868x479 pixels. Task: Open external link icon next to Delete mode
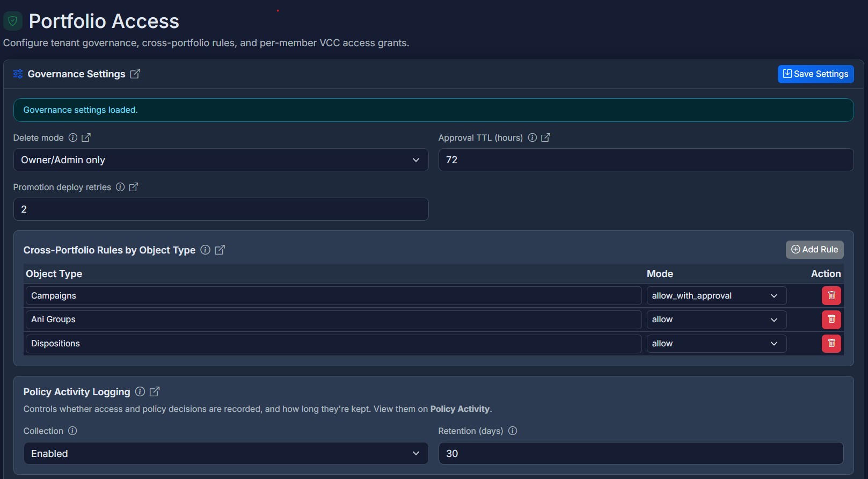pos(86,137)
